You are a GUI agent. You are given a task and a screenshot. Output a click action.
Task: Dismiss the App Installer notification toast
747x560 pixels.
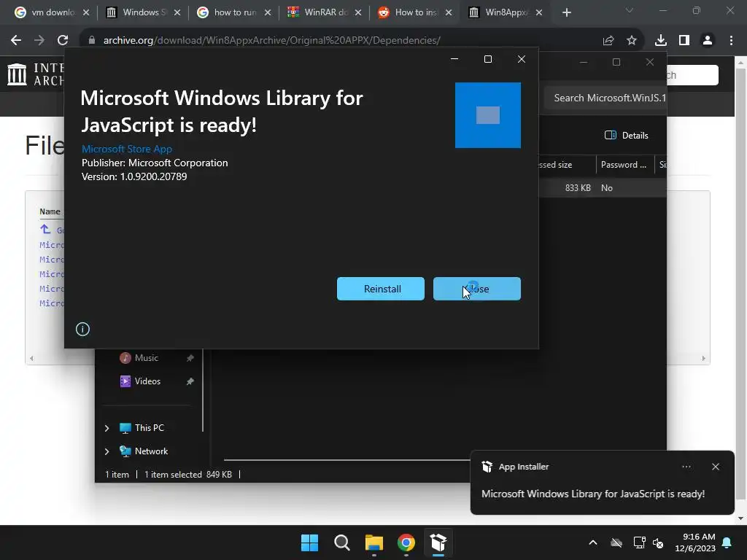[x=715, y=467]
